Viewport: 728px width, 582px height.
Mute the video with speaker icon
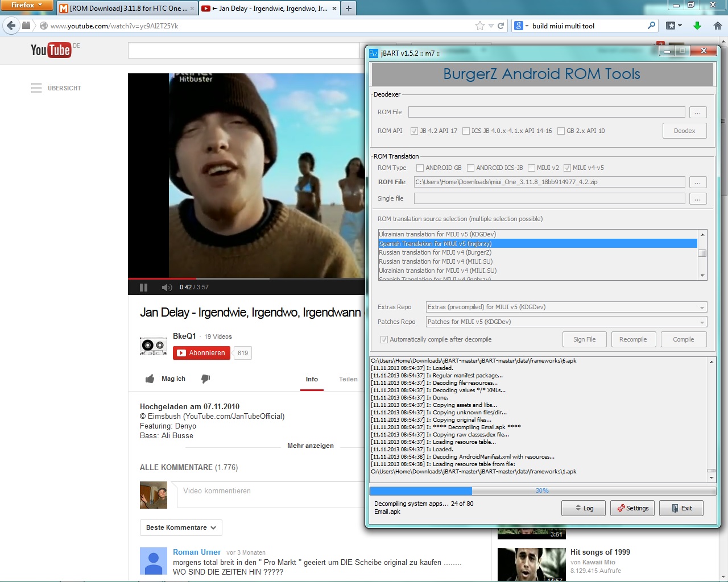167,287
